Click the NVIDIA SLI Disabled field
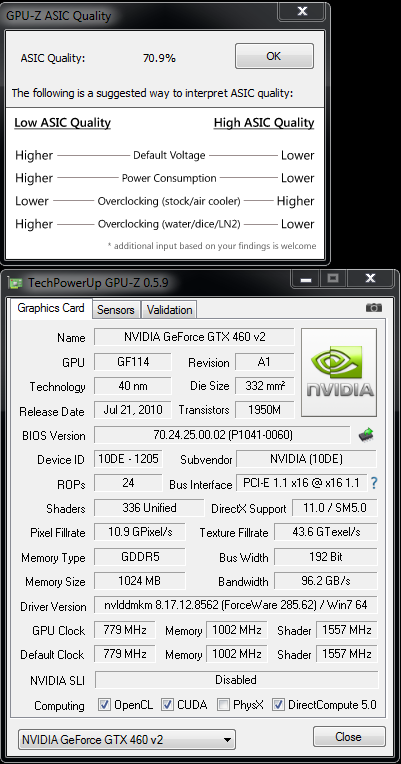Image resolution: width=401 pixels, height=764 pixels. pos(236,680)
